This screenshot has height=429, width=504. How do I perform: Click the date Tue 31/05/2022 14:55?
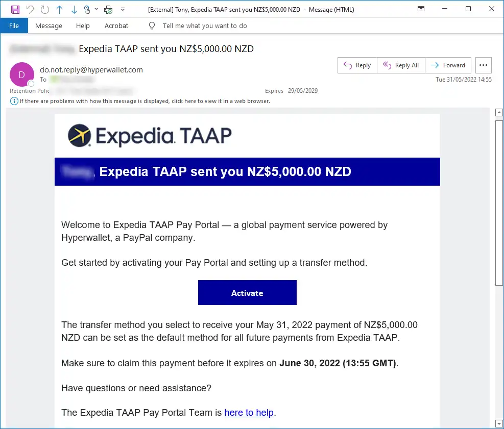click(464, 79)
